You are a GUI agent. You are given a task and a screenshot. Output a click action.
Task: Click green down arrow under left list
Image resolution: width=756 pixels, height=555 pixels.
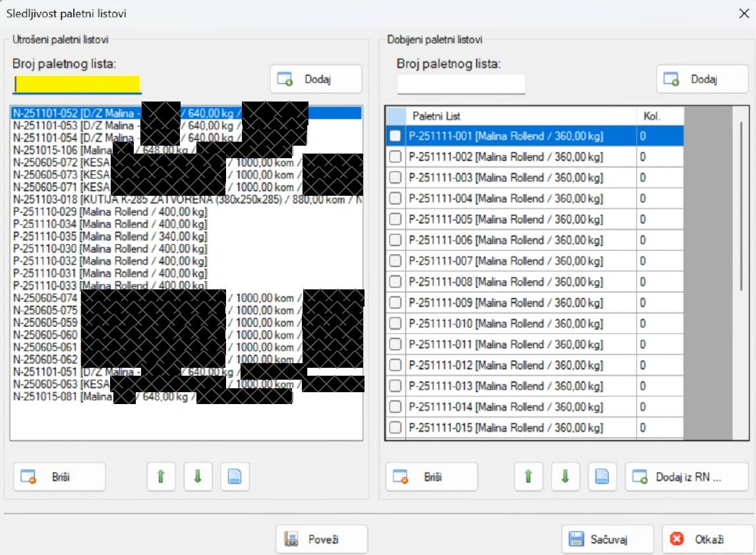point(198,477)
